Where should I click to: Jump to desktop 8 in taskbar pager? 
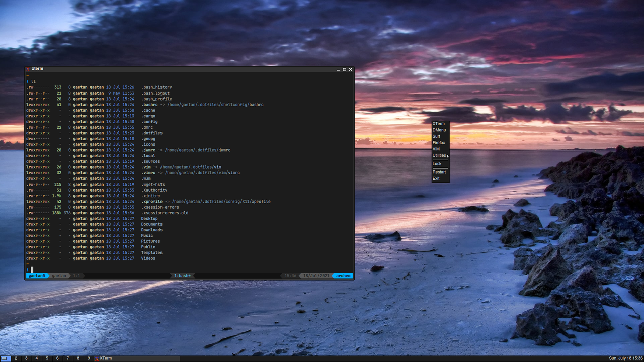[x=78, y=358]
